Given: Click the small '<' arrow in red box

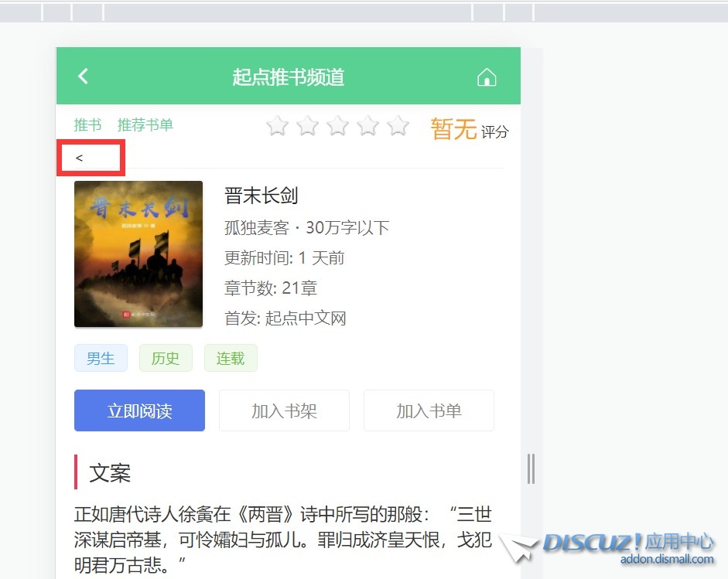Looking at the screenshot, I should 79,158.
